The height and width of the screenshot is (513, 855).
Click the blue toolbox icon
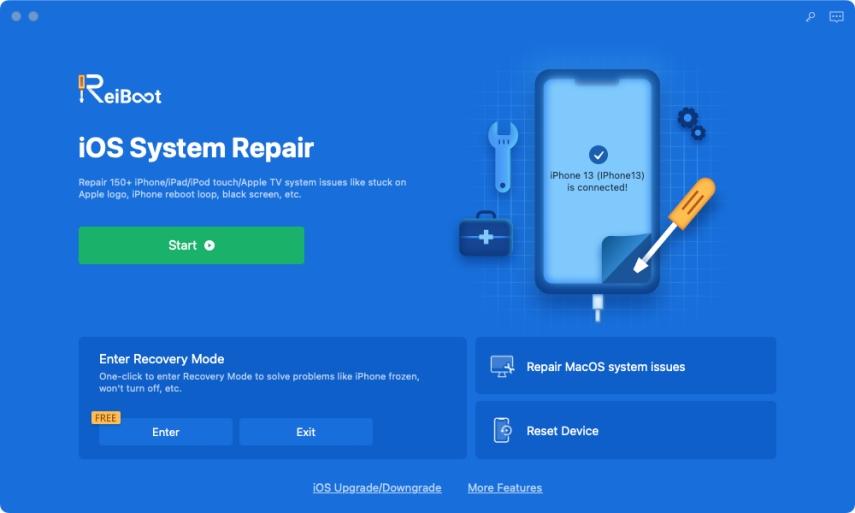point(486,237)
